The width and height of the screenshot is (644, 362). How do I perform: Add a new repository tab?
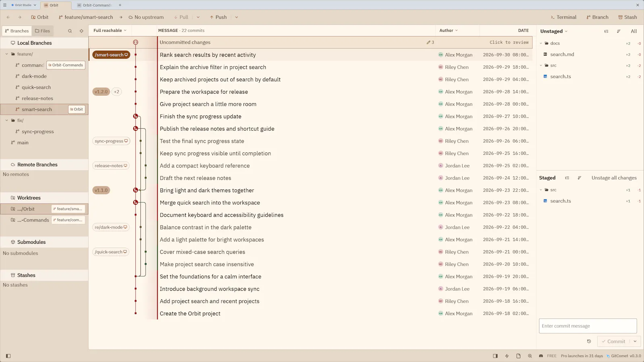(x=120, y=5)
